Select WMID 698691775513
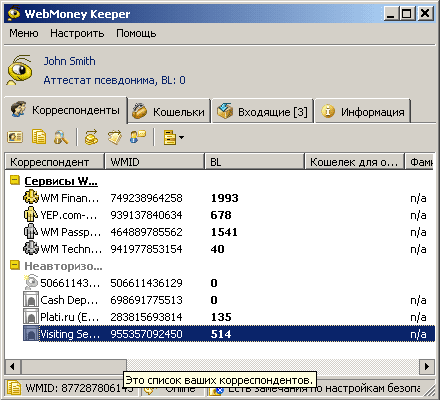This screenshot has width=440, height=400. (x=146, y=300)
